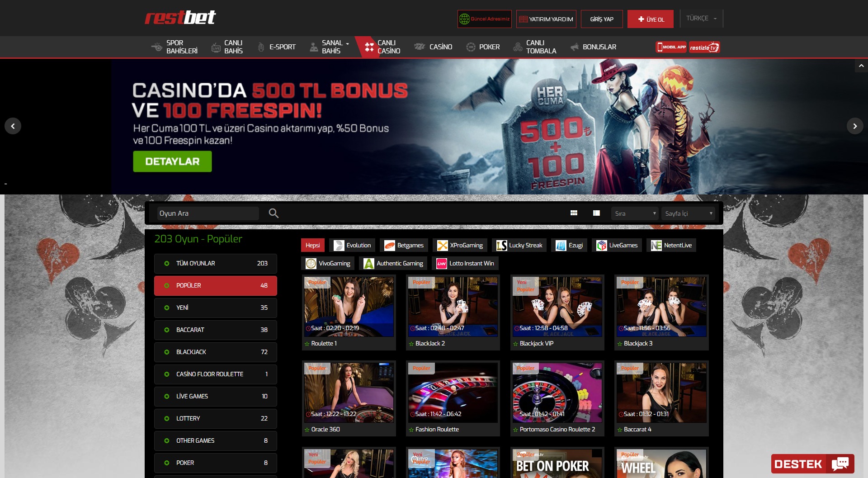Open Bonuslar menu item
The height and width of the screenshot is (478, 868).
click(x=593, y=47)
